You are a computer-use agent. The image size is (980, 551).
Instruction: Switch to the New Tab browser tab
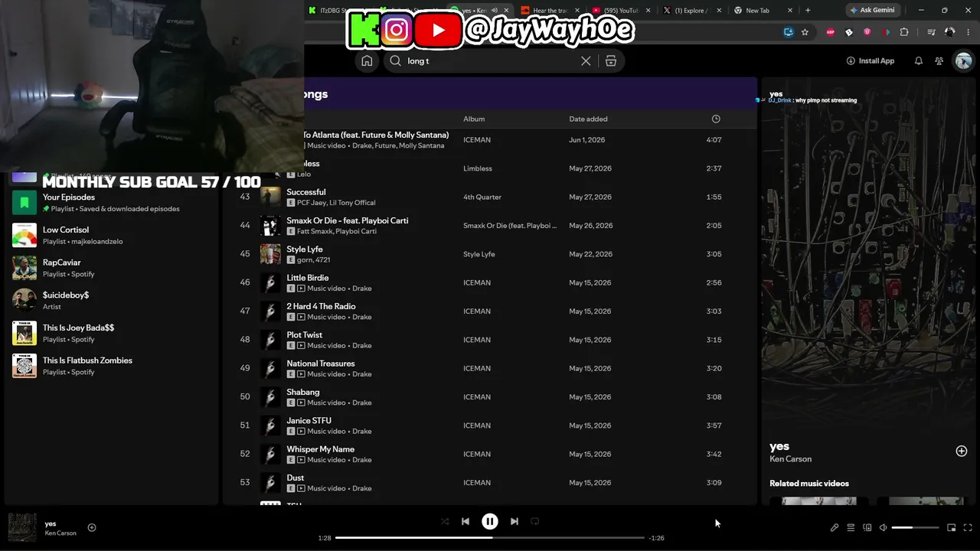click(762, 11)
